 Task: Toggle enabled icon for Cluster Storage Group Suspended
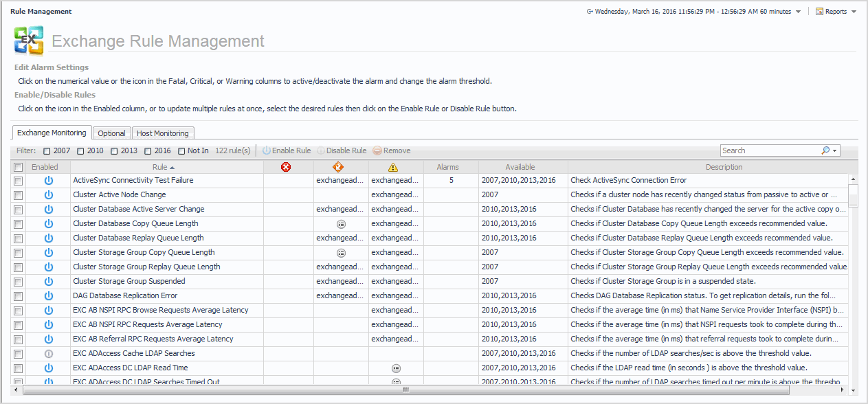coord(48,281)
